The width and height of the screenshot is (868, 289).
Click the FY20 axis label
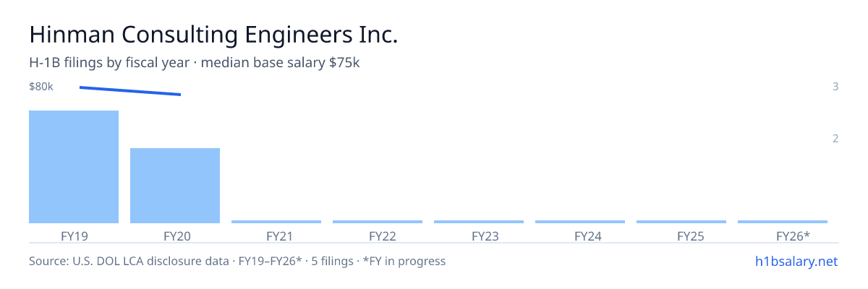point(176,236)
